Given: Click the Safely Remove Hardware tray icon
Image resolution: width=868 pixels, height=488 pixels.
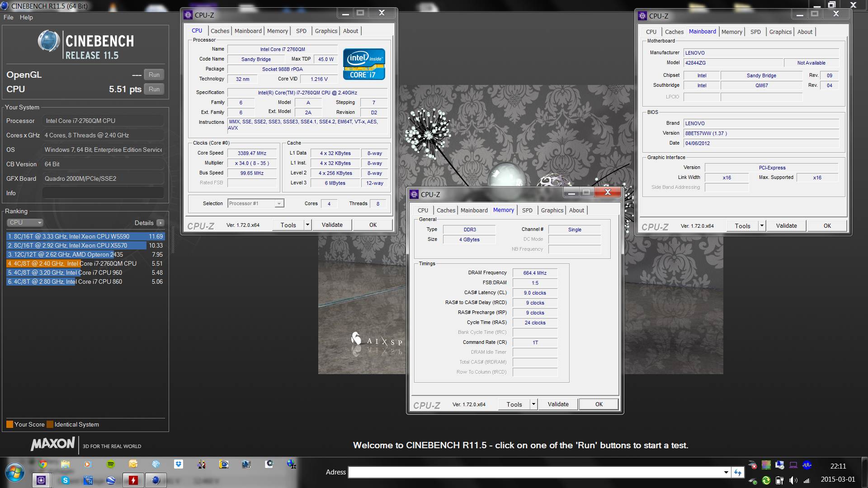Looking at the screenshot, I should tap(753, 480).
